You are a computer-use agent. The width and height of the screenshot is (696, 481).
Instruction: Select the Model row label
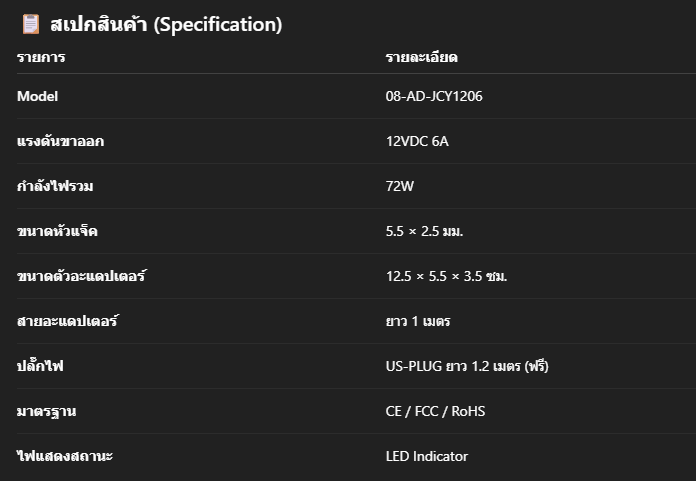(37, 96)
